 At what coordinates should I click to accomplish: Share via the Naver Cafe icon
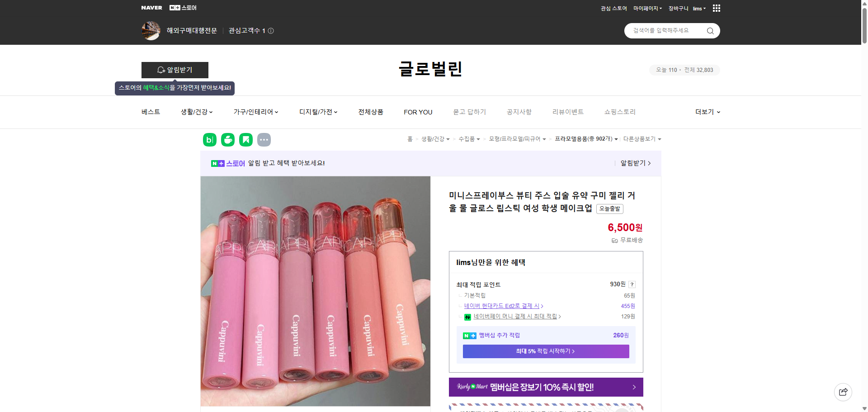(227, 140)
